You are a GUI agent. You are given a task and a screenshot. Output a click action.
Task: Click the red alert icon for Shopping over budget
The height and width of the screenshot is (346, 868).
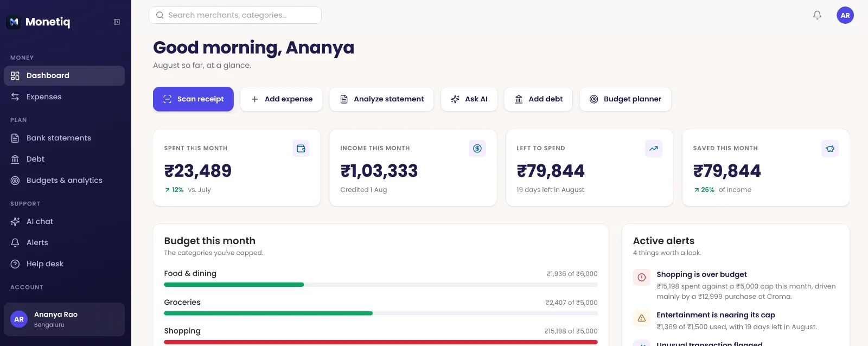(x=642, y=277)
